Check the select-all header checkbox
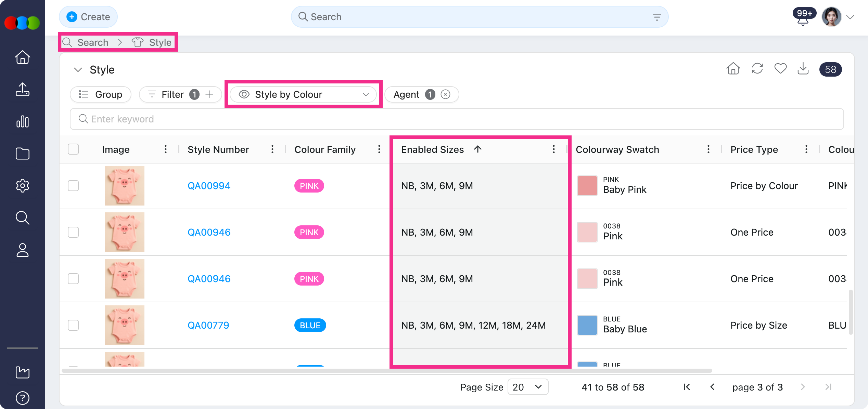 click(73, 149)
